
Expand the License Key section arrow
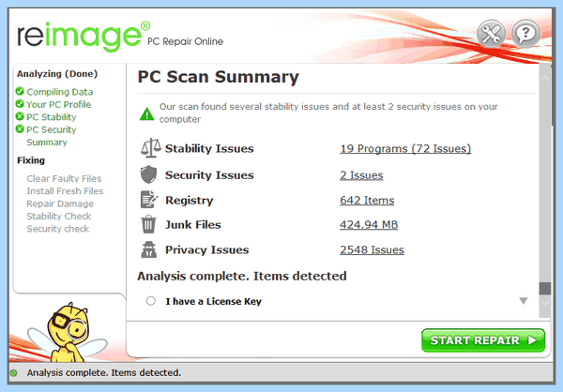(x=524, y=301)
